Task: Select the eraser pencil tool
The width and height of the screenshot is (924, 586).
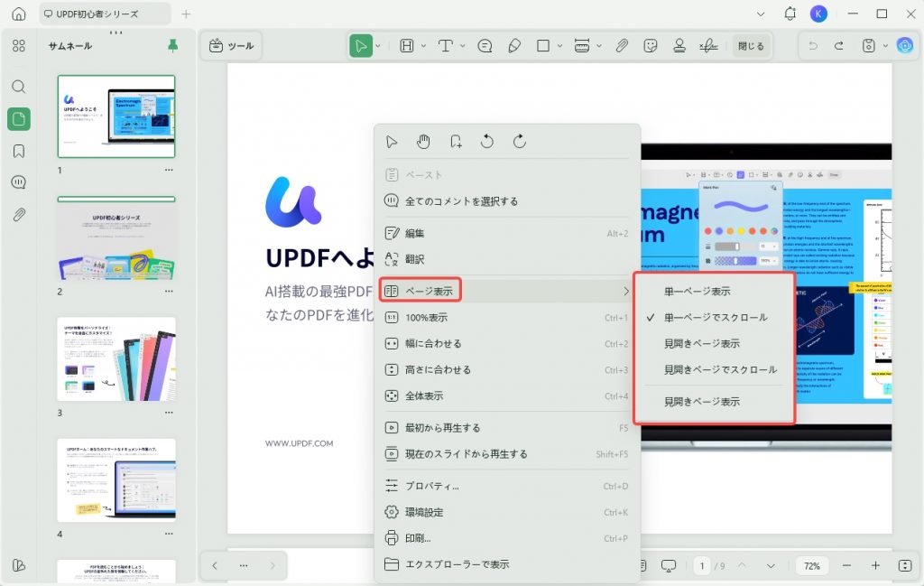Action: [514, 46]
